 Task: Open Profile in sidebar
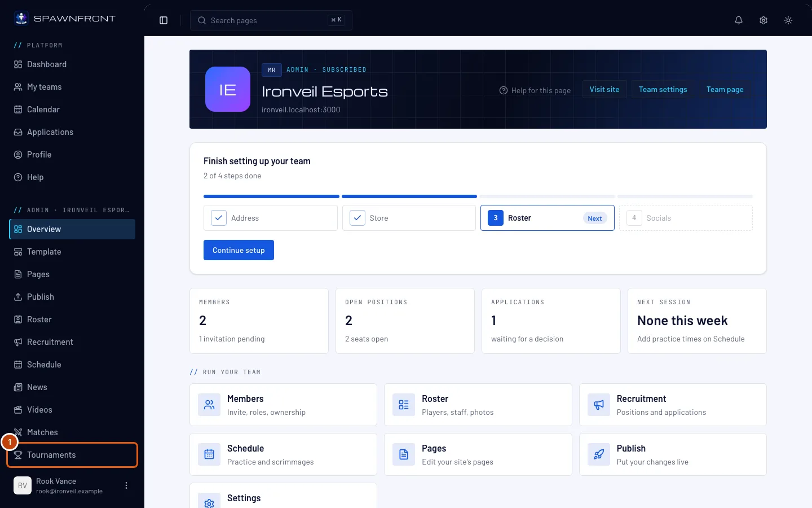(72, 155)
